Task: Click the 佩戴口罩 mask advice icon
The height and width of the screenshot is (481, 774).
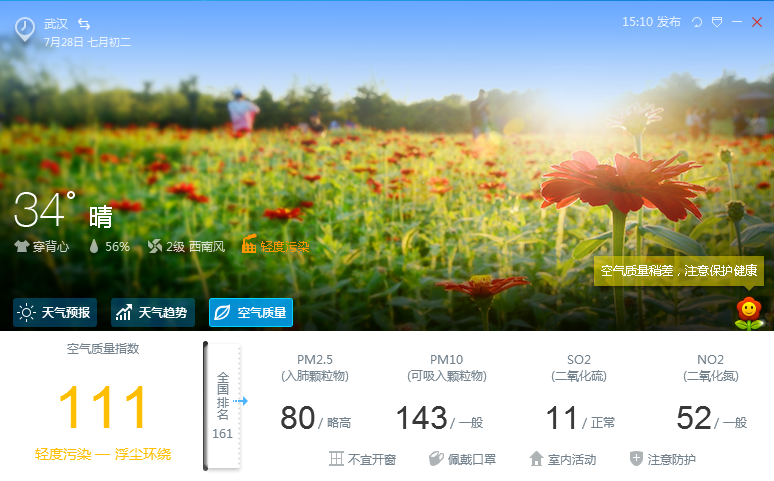Action: point(436,459)
